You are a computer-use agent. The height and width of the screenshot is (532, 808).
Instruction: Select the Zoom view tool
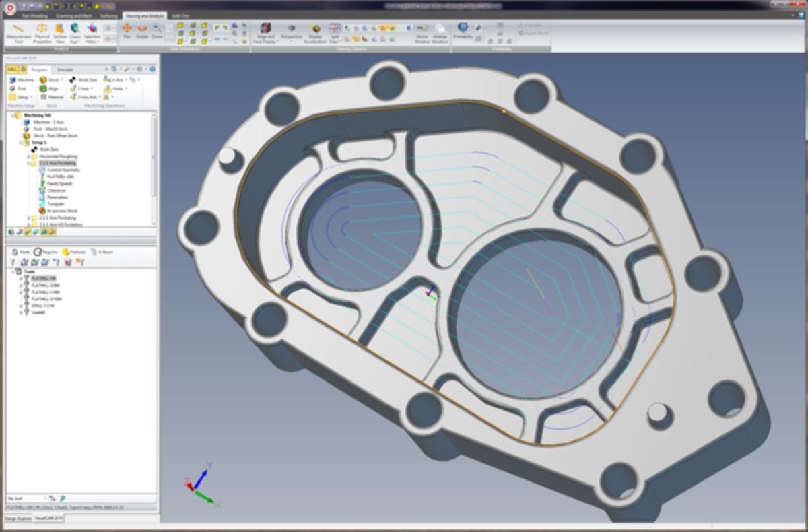[157, 31]
